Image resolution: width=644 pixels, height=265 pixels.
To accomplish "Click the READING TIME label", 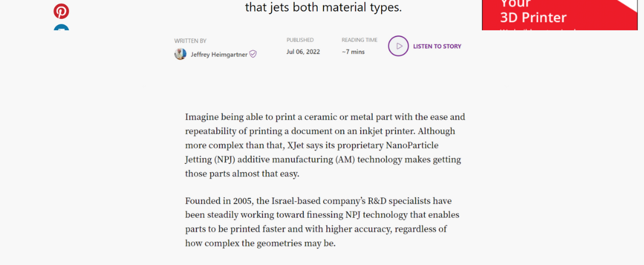I will pos(360,40).
